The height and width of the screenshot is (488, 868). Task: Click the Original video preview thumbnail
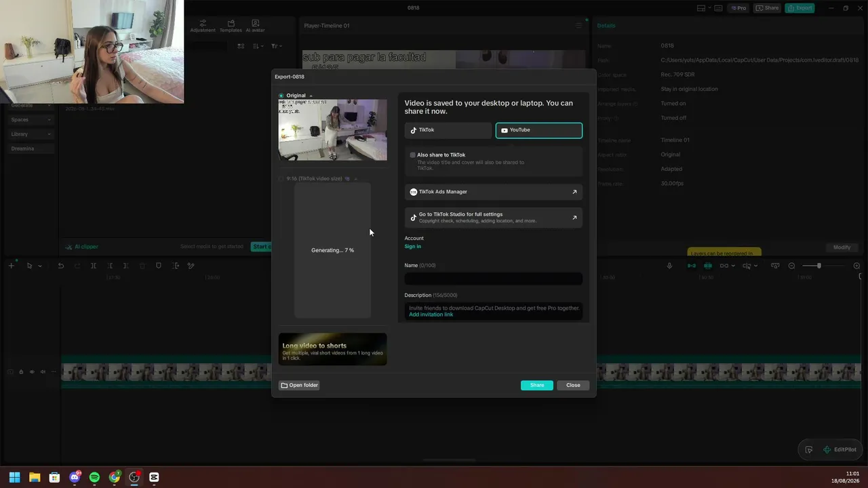[x=333, y=130]
